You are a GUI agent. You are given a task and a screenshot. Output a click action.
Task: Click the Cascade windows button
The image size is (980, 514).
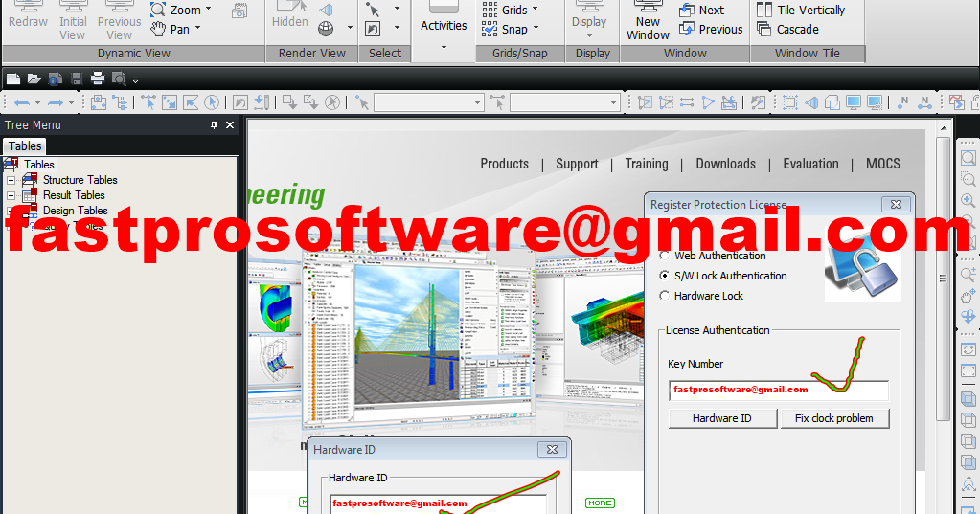(787, 29)
